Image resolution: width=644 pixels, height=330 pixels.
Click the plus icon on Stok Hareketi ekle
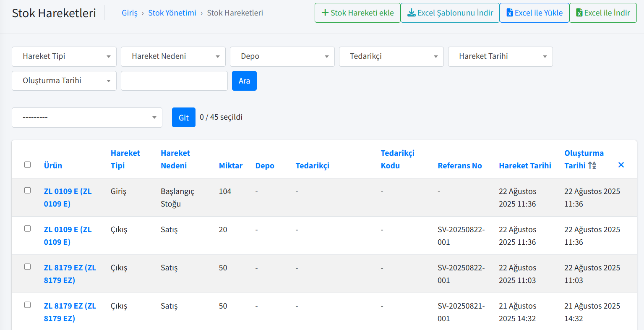[x=325, y=13]
